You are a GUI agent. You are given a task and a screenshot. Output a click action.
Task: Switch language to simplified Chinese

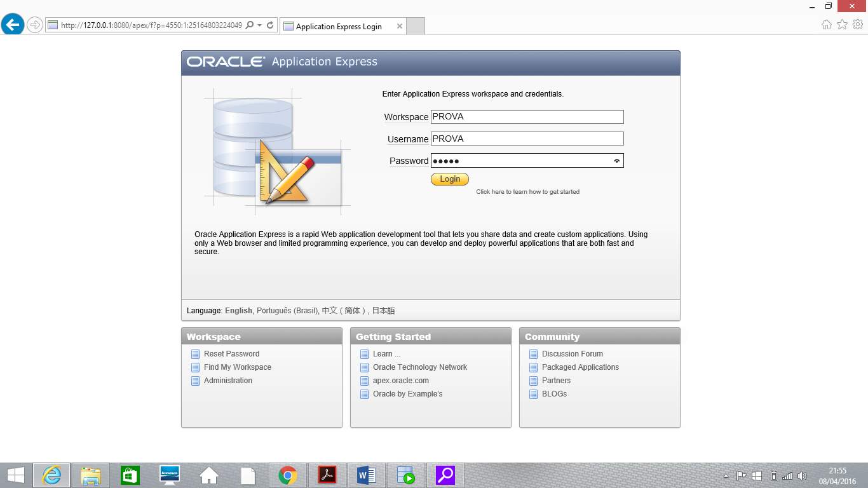point(344,311)
